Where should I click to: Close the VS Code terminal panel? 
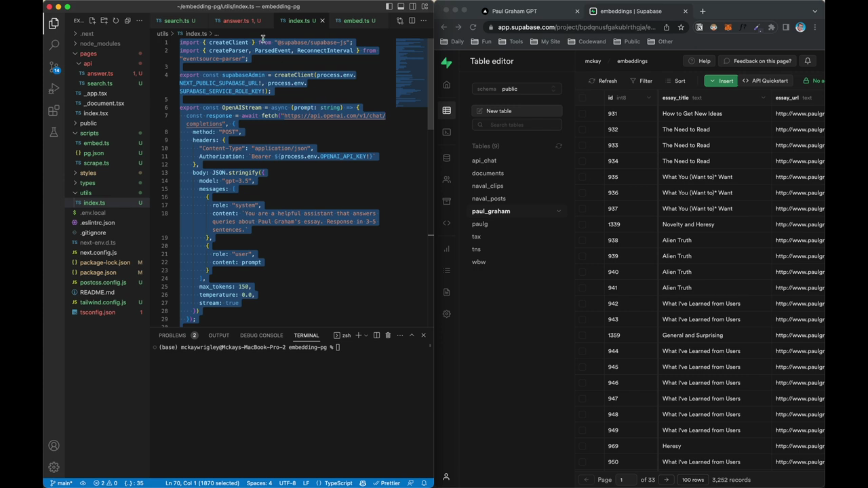[423, 335]
